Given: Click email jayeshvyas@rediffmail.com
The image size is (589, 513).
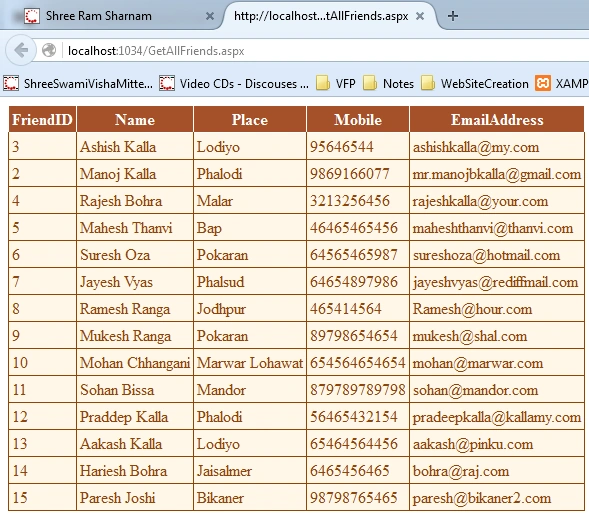Looking at the screenshot, I should [495, 282].
